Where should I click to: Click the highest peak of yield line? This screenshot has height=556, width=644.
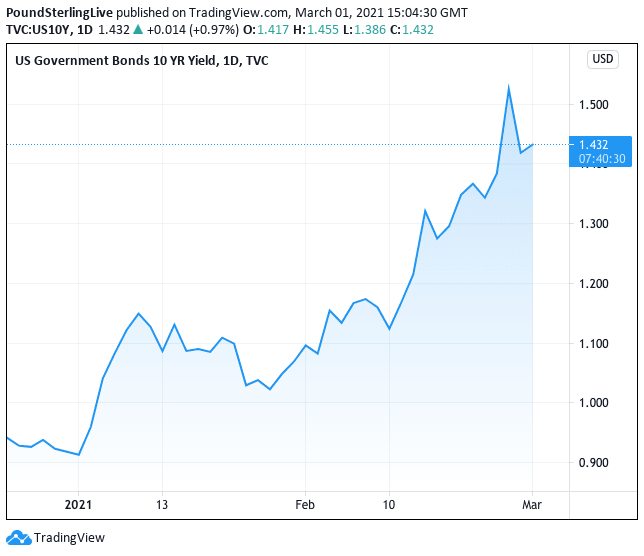coord(509,87)
